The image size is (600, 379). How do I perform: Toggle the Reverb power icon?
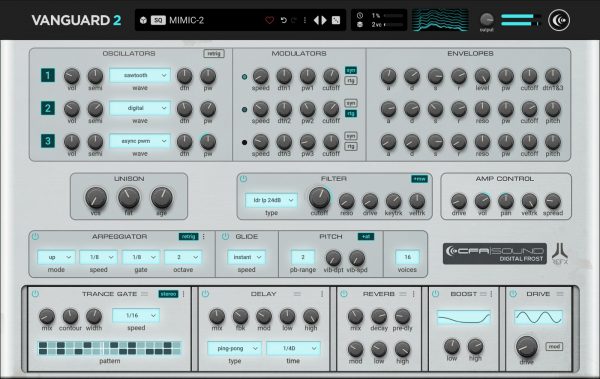pos(344,294)
